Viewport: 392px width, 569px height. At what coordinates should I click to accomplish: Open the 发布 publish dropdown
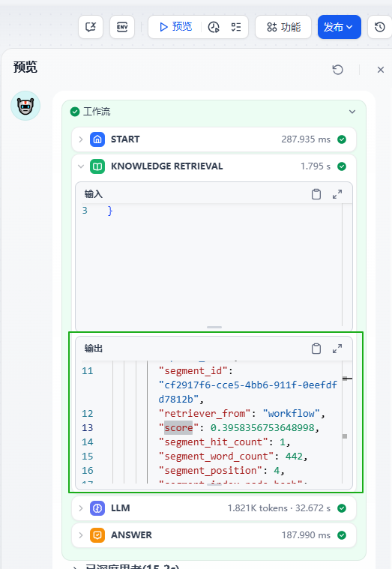coord(340,27)
